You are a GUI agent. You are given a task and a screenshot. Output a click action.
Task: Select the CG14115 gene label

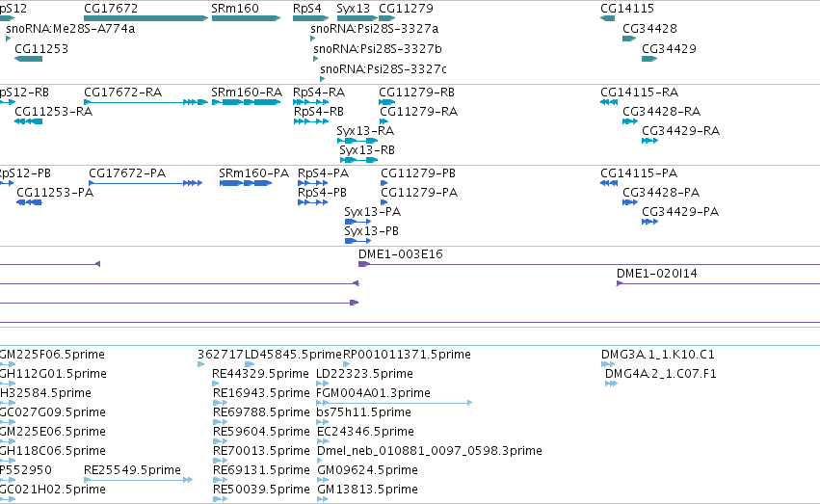coord(627,9)
